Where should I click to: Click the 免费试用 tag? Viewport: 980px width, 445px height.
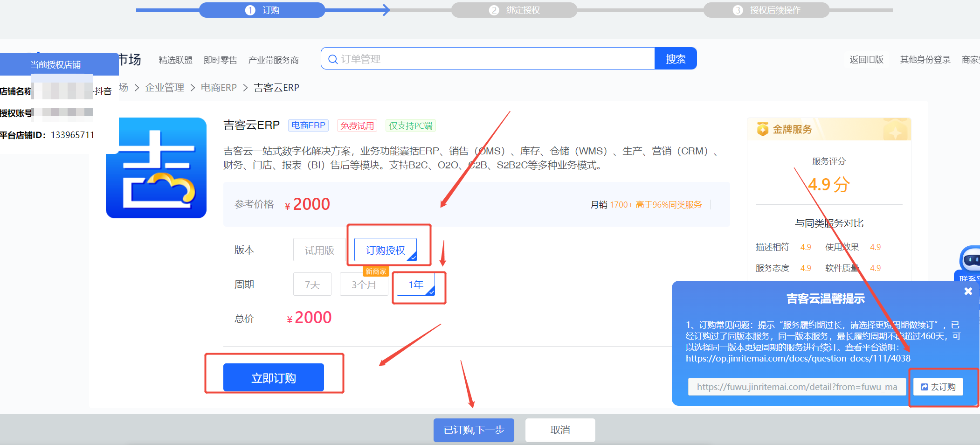(x=357, y=125)
